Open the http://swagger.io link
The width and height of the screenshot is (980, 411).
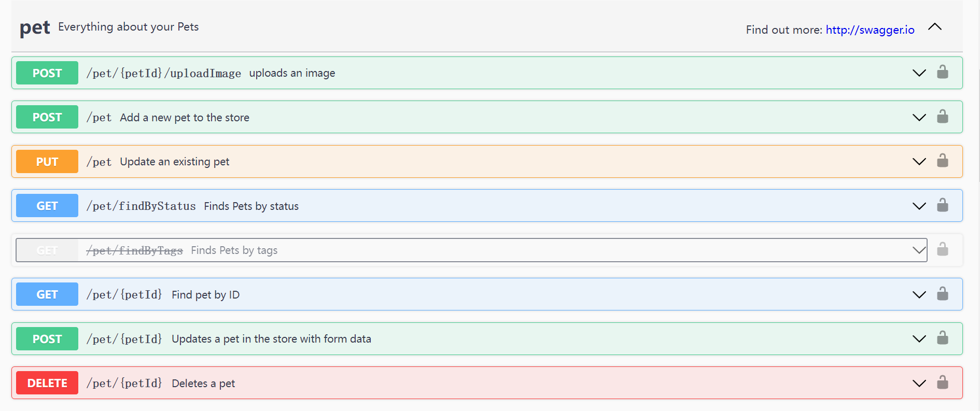pos(870,30)
